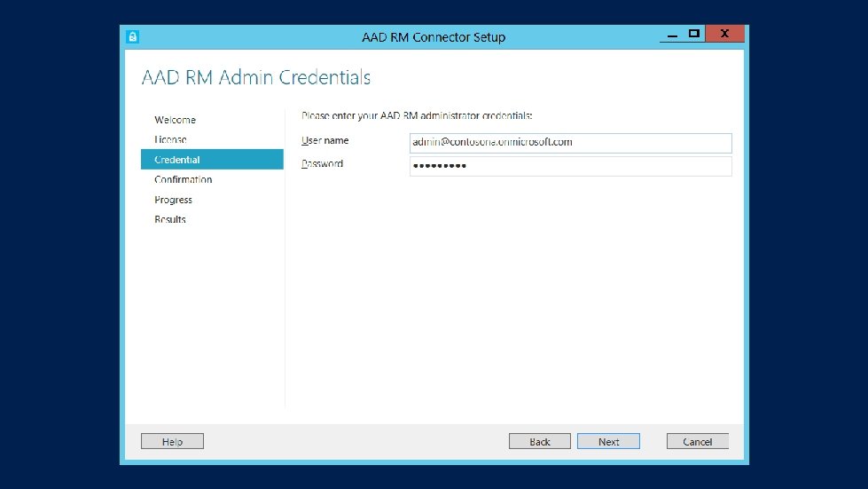The width and height of the screenshot is (868, 489).
Task: Select the highlighted Credential step
Action: [212, 160]
